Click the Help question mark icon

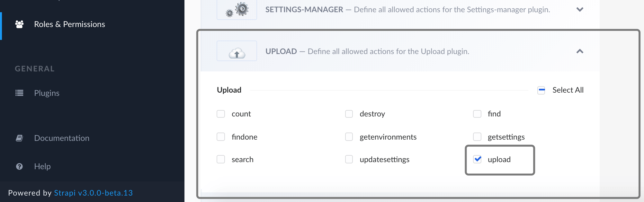[19, 166]
